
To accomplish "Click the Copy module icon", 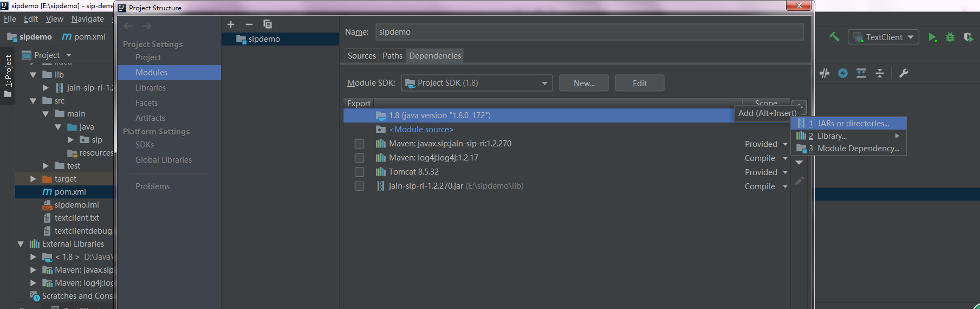I will coord(268,24).
